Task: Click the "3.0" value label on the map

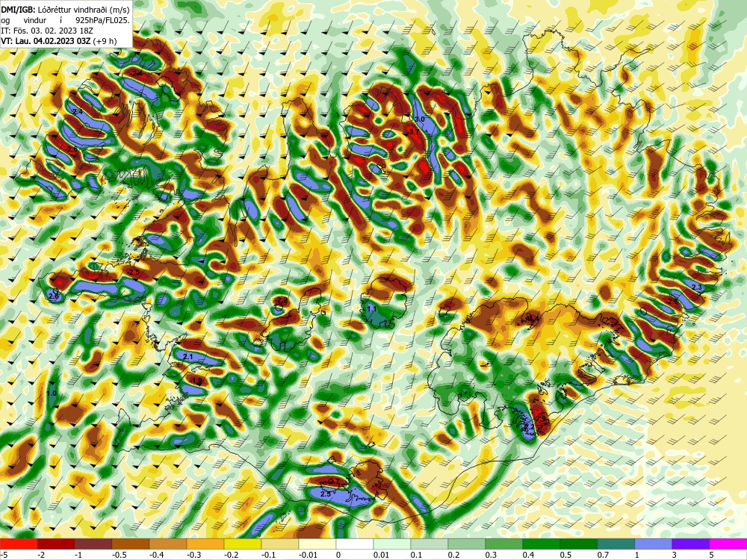Action: 420,119
